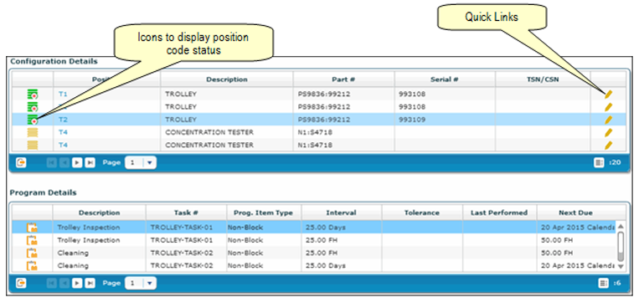The height and width of the screenshot is (308, 644).
Task: Sort by Next Due column header
Action: (576, 213)
